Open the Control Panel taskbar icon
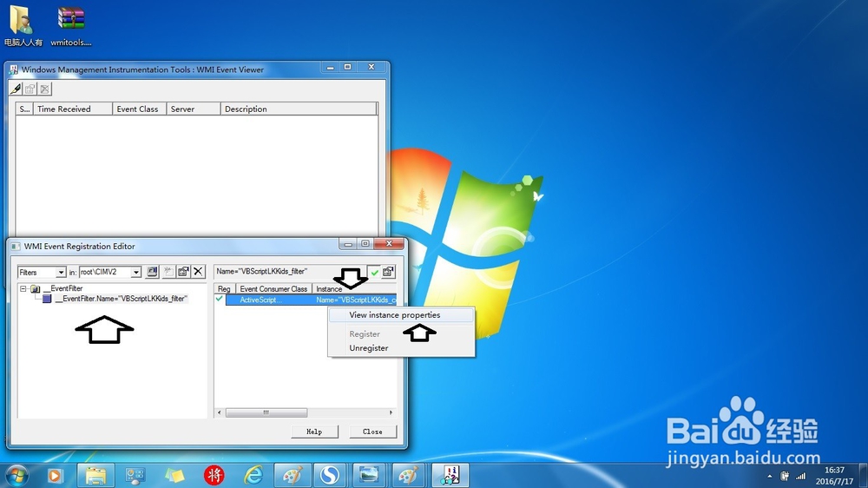The width and height of the screenshot is (868, 488). [135, 475]
